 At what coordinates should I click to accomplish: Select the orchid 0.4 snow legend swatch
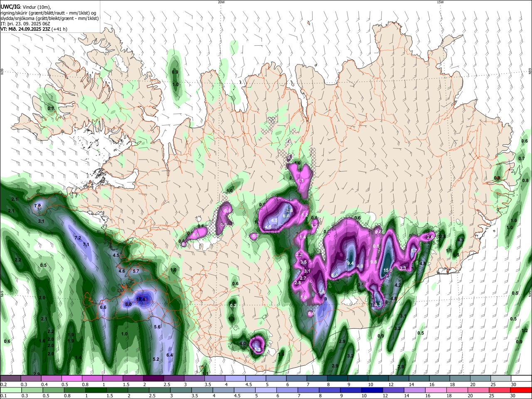coord(51,378)
